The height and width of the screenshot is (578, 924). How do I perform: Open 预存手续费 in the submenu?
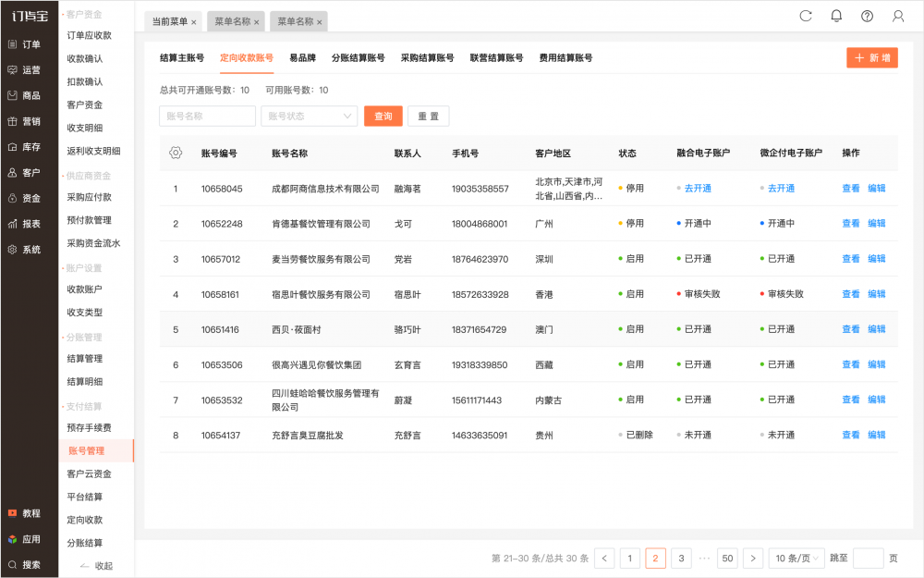coord(89,427)
